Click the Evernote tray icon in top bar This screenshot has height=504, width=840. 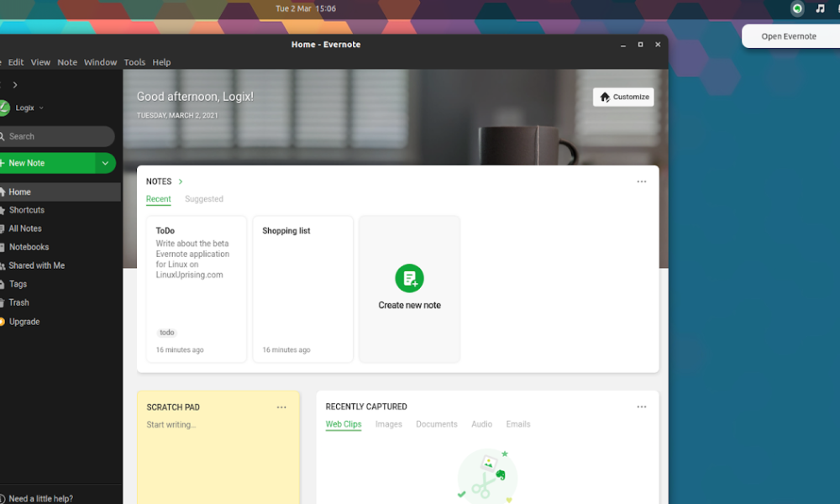pos(797,8)
